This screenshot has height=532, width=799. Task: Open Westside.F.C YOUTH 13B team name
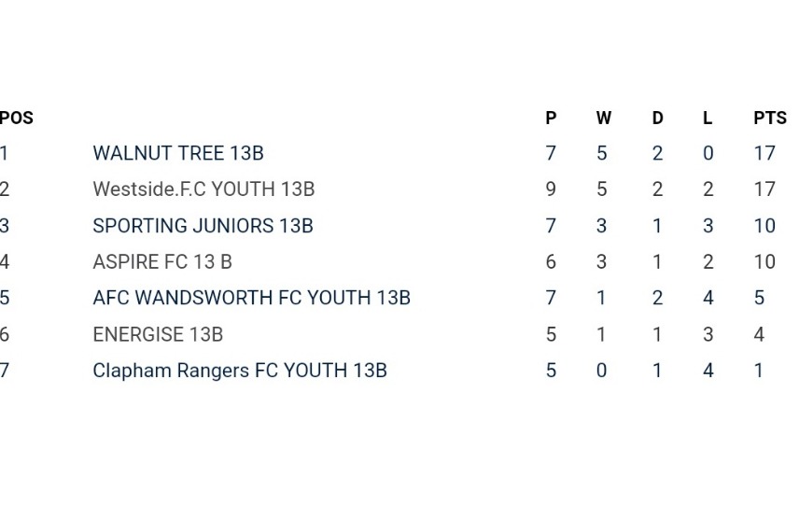coord(203,189)
